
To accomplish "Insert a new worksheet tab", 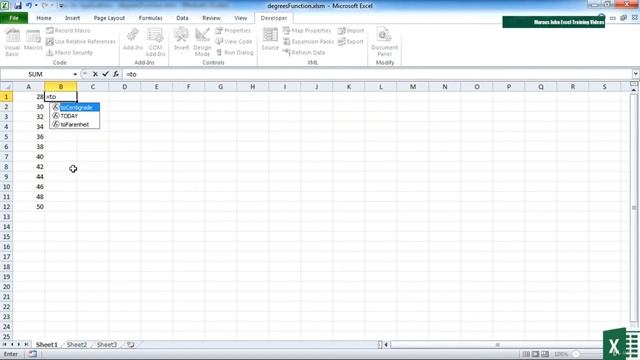I will click(131, 345).
